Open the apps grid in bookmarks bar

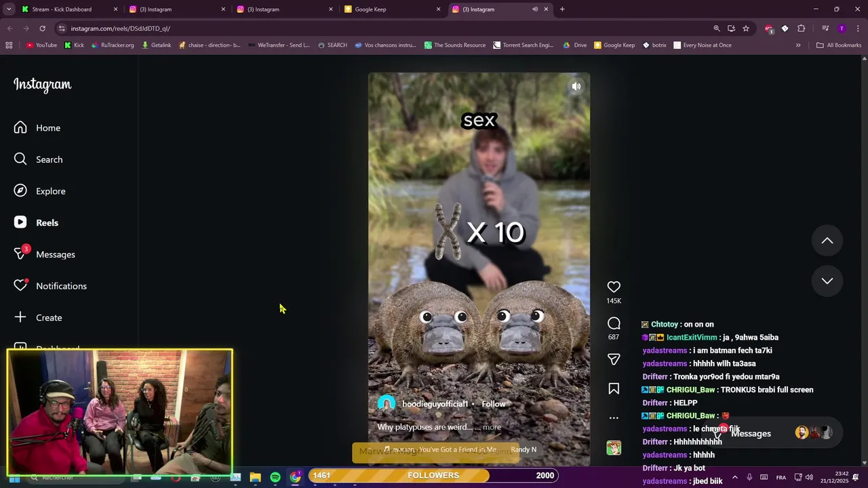coord(9,45)
